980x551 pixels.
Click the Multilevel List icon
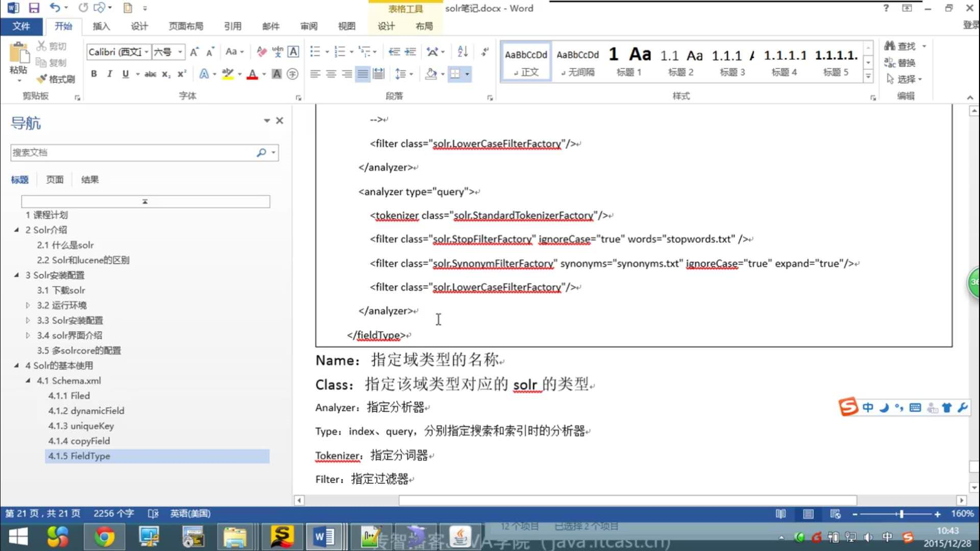(364, 52)
